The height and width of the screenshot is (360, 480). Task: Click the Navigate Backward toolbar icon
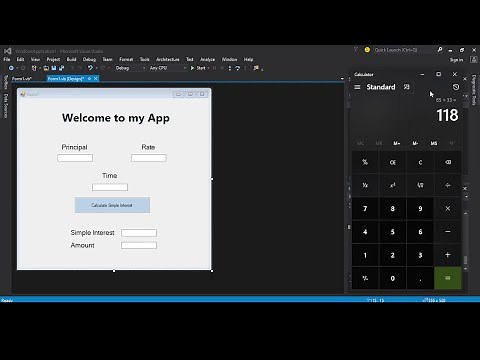tap(11, 68)
